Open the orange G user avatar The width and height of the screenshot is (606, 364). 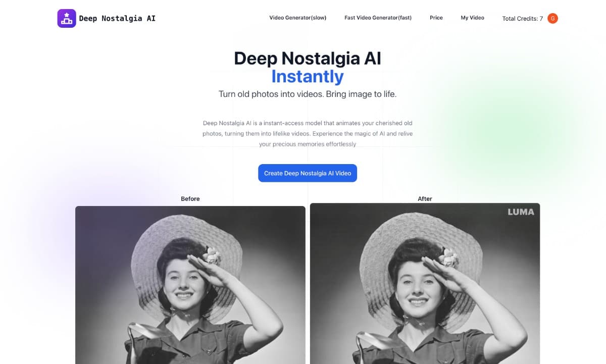tap(552, 18)
